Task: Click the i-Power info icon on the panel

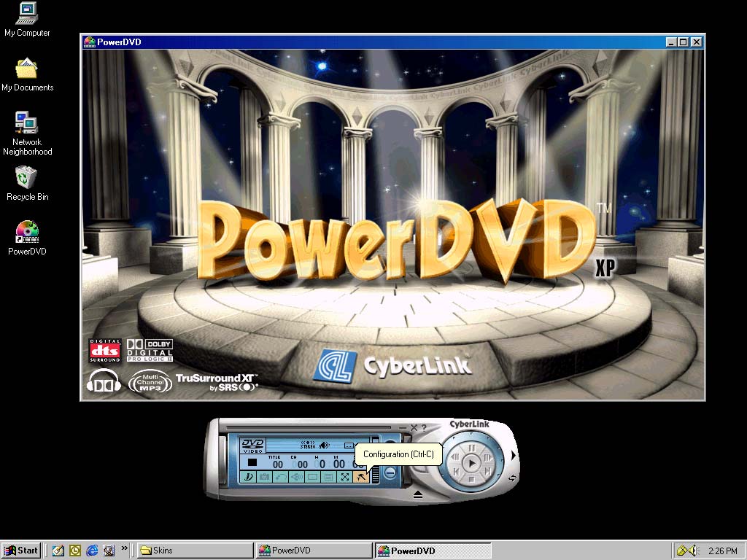Action: tap(248, 477)
